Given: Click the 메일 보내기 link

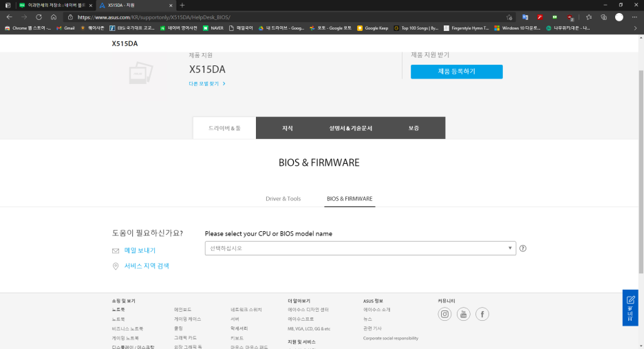Looking at the screenshot, I should 140,251.
